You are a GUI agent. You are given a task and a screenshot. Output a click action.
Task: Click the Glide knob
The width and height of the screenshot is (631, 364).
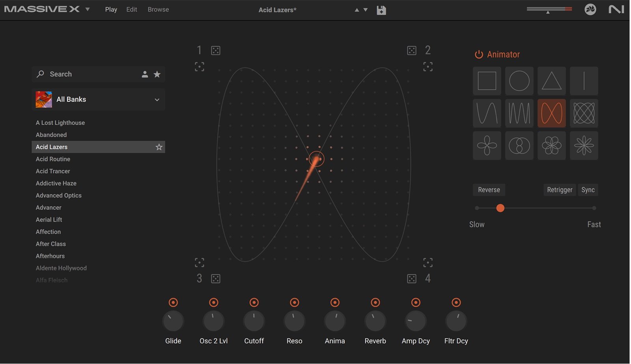(x=173, y=321)
